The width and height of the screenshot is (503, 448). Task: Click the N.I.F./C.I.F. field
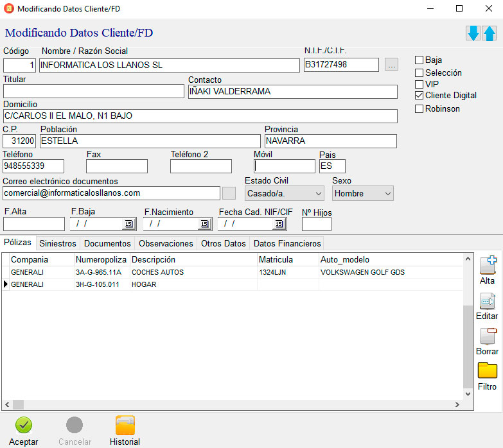coord(341,65)
